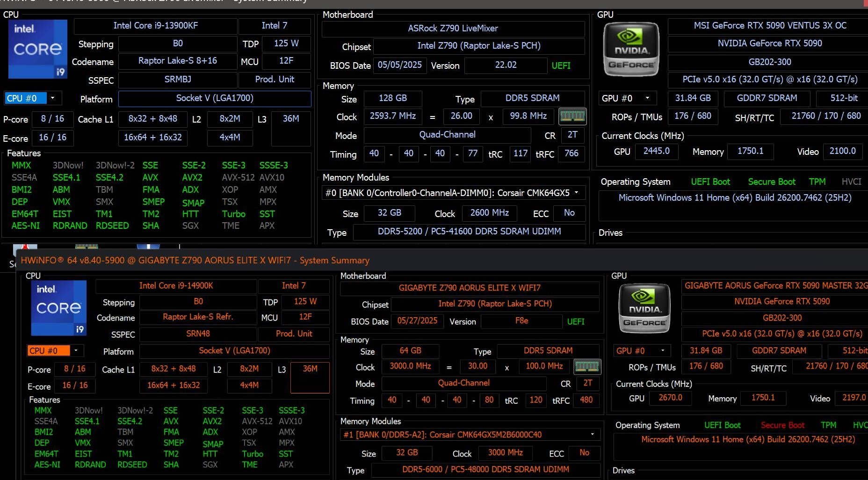Open the CPU #0 dropdown in GIGABYTE window

[x=76, y=350]
